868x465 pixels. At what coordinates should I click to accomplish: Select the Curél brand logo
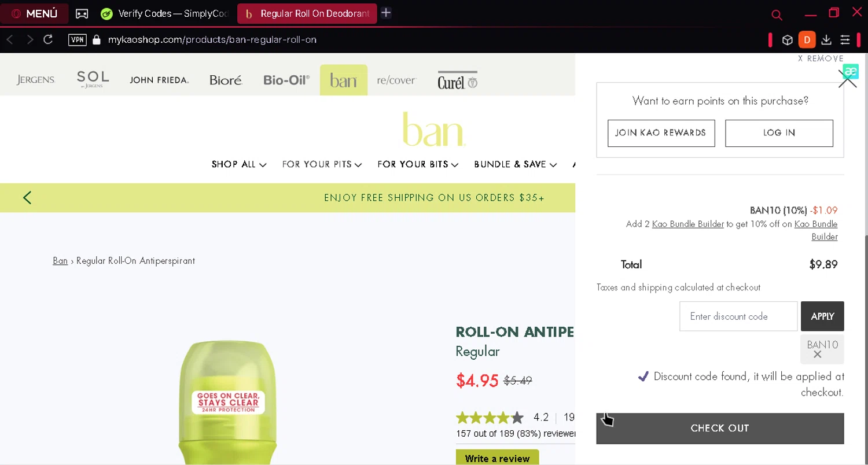coord(457,82)
